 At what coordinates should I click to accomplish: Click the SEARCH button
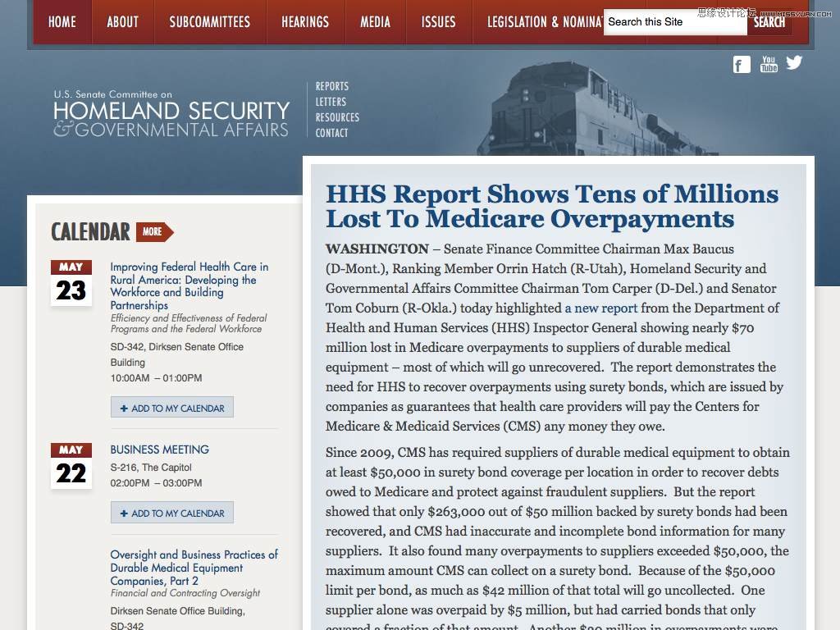coord(769,22)
